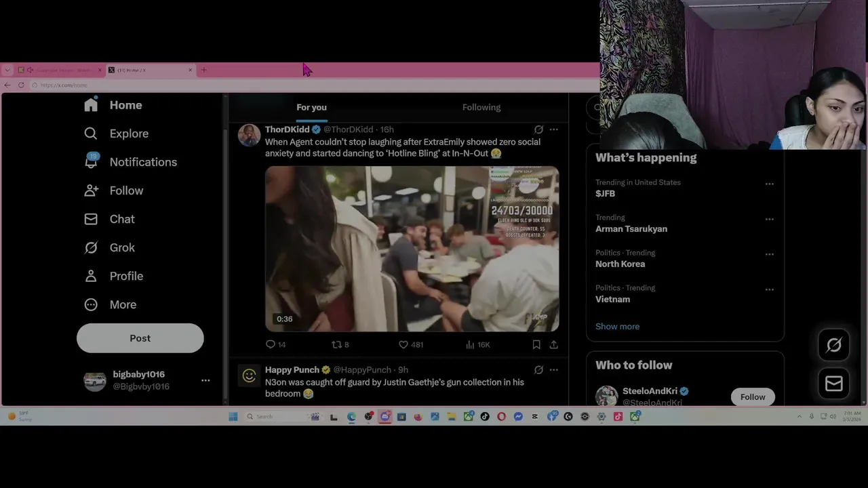Open the taskbar clock and date
868x488 pixels.
[853, 416]
